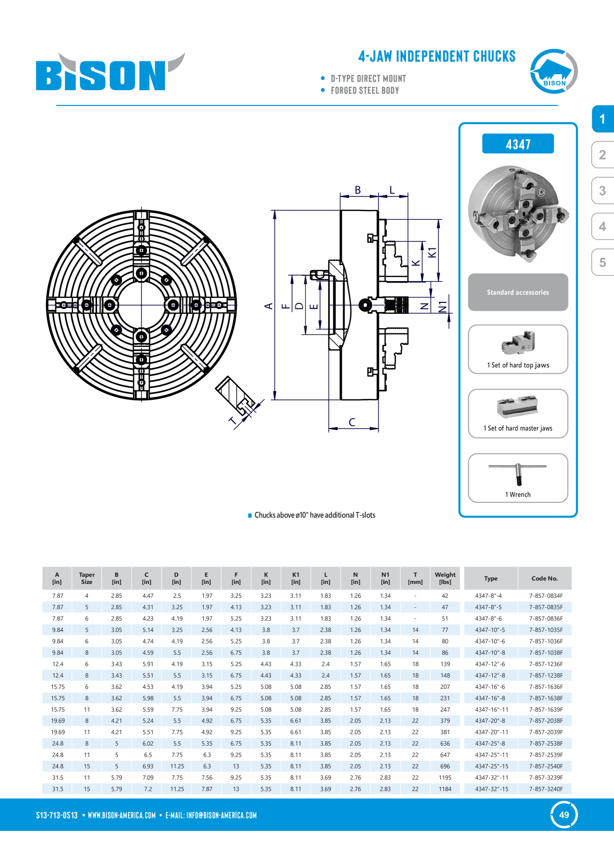Viewport: 614px width, 868px height.
Task: Click the D-TYPE DIRECT MOUNT bullet
Action: 368,79
